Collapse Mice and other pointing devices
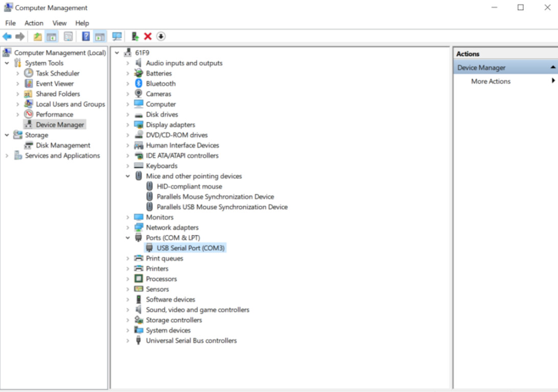Image resolution: width=558 pixels, height=392 pixels. (x=128, y=176)
